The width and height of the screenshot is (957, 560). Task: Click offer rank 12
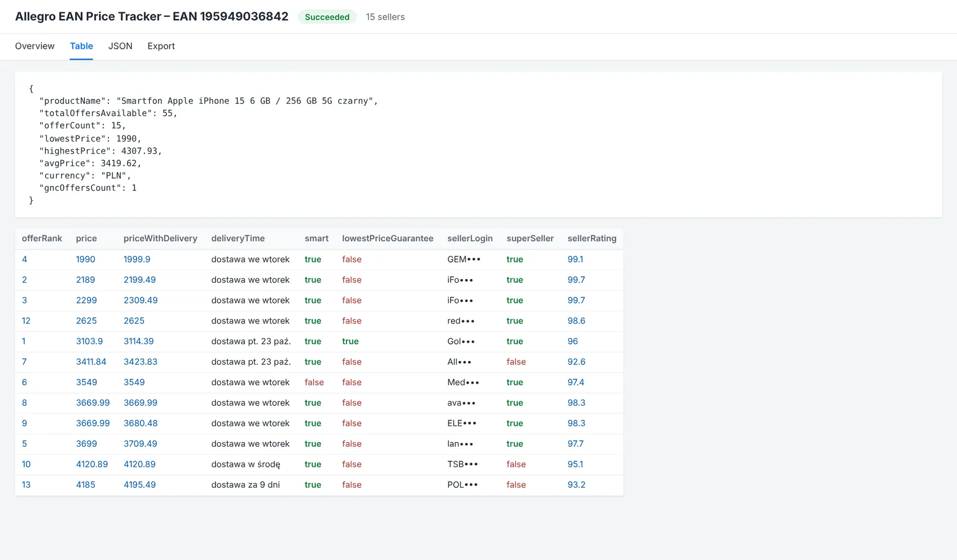click(26, 321)
